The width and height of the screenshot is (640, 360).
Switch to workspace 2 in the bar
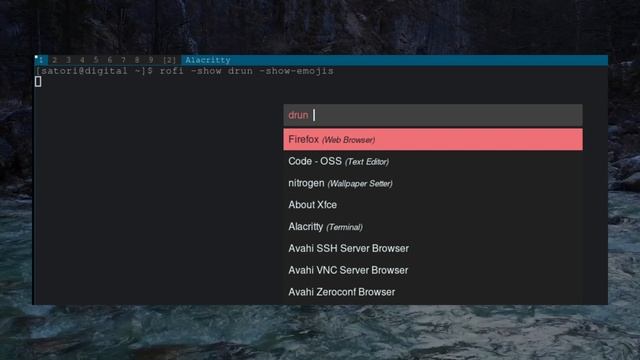(55, 60)
